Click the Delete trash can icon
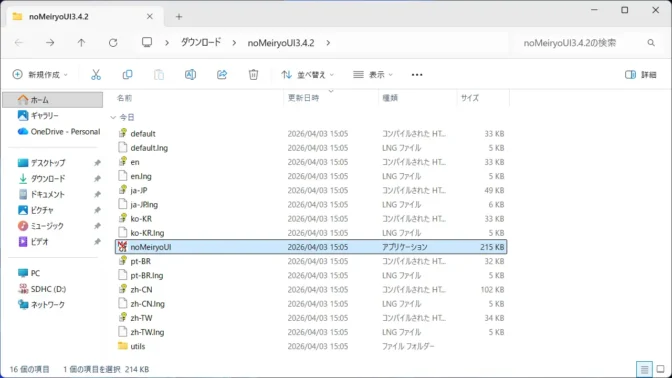Image resolution: width=672 pixels, height=378 pixels. (x=253, y=75)
